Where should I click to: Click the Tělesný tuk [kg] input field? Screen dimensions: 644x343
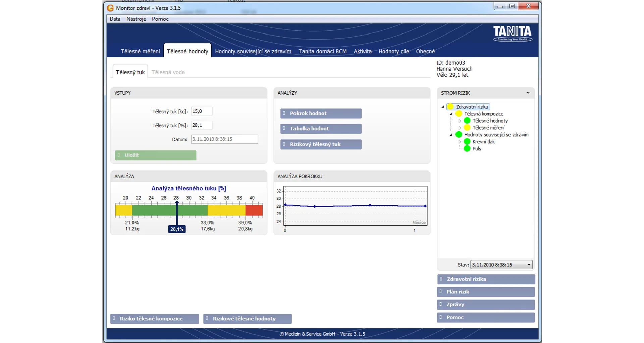201,111
